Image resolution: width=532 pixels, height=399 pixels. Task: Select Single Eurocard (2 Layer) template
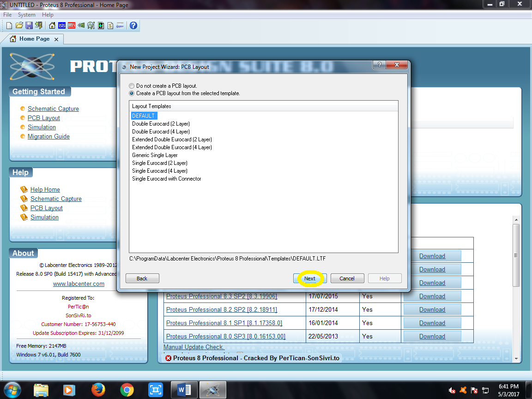(160, 163)
